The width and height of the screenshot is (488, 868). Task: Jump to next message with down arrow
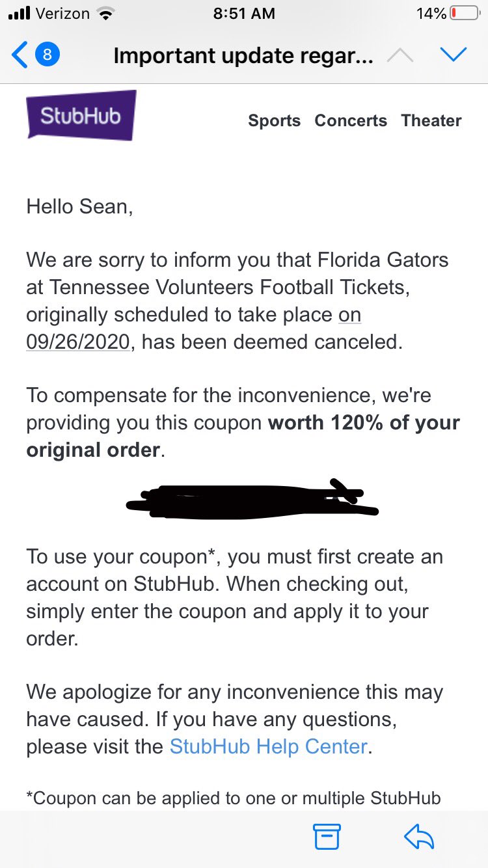[x=453, y=55]
